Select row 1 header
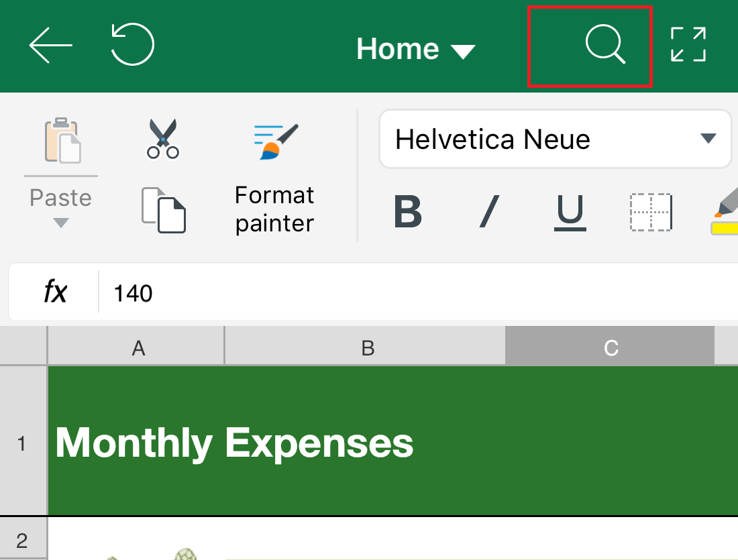Image resolution: width=738 pixels, height=560 pixels. tap(23, 441)
